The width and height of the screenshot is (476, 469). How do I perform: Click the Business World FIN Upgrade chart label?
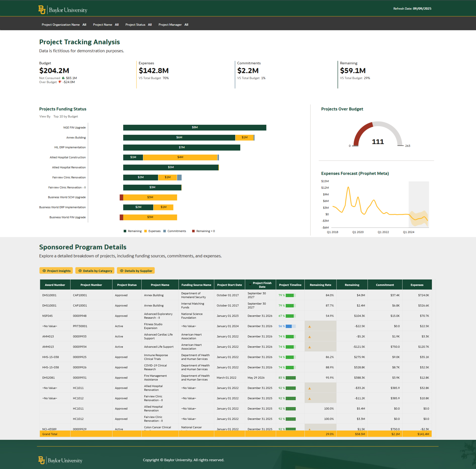67,217
